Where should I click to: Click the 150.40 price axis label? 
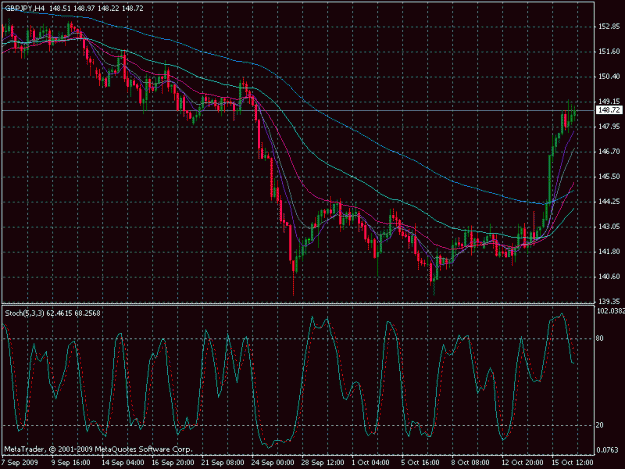(609, 77)
